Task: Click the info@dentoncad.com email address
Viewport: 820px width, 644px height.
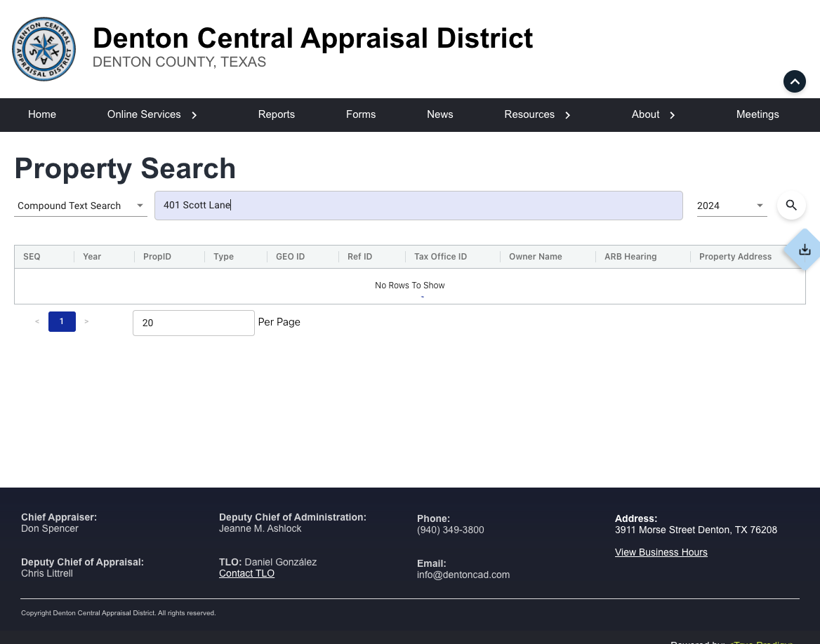Action: pyautogui.click(x=463, y=575)
